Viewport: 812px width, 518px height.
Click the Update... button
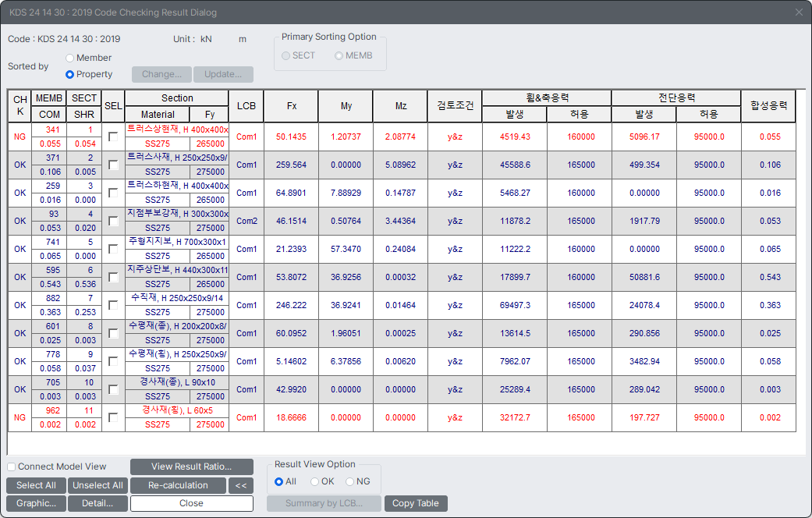click(223, 74)
